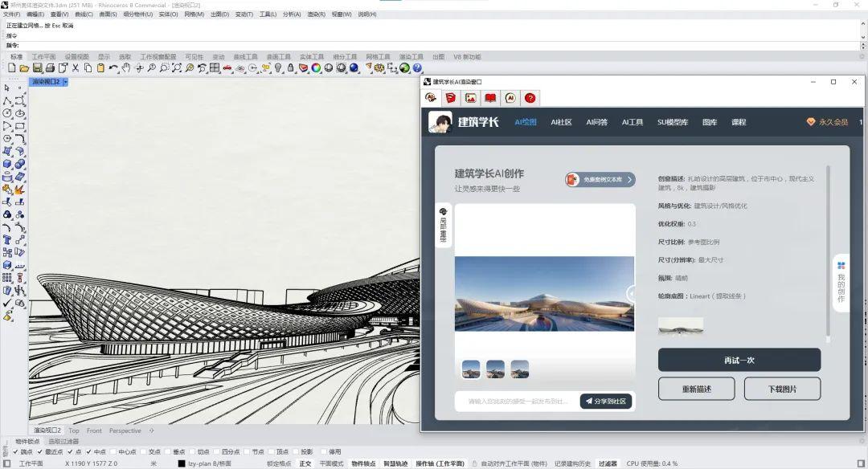Click the AI panel vertical scrollbar
This screenshot has width=868, height=469.
[828, 253]
